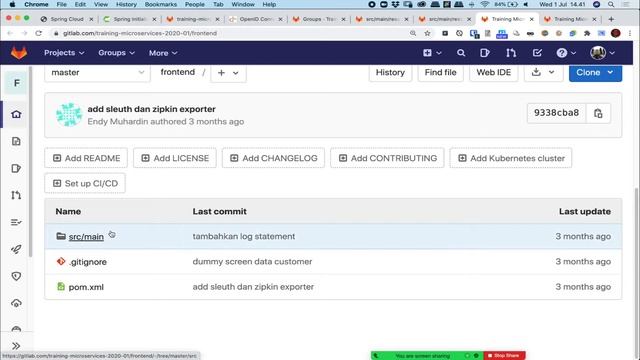The width and height of the screenshot is (640, 360).
Task: Click Add Kubernetes cluster button
Action: pos(511,158)
